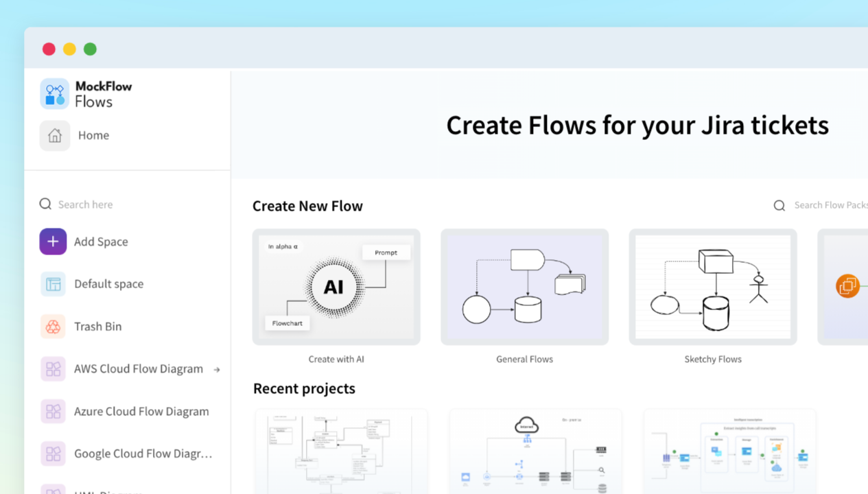Click the Google Cloud Flow Diagram icon
The image size is (868, 494).
[x=53, y=454]
